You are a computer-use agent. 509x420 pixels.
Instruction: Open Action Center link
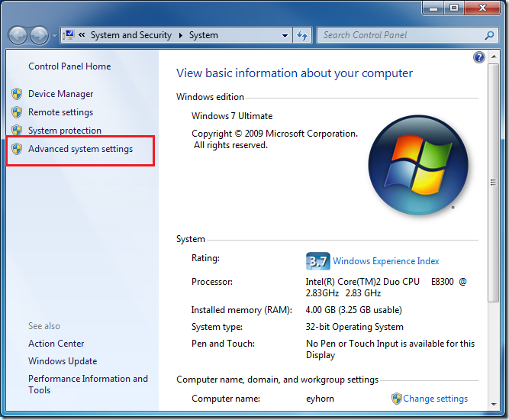pos(56,344)
